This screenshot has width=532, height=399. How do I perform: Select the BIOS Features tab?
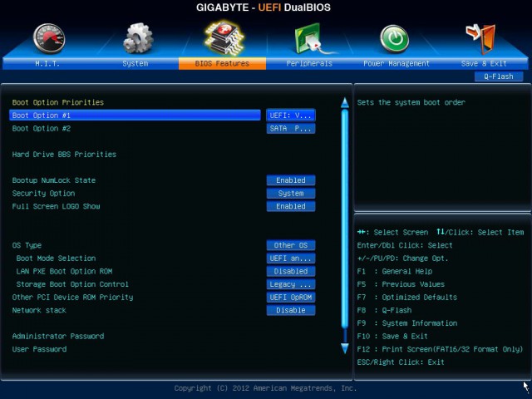click(222, 63)
